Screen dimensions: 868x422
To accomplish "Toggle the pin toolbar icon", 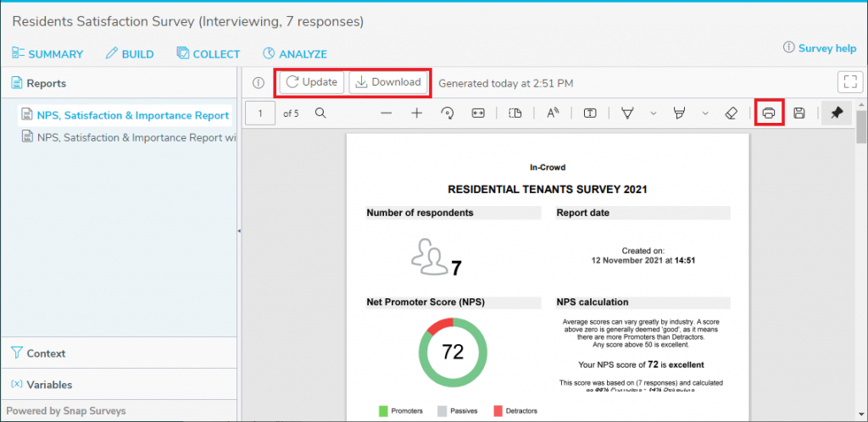I will tap(837, 113).
